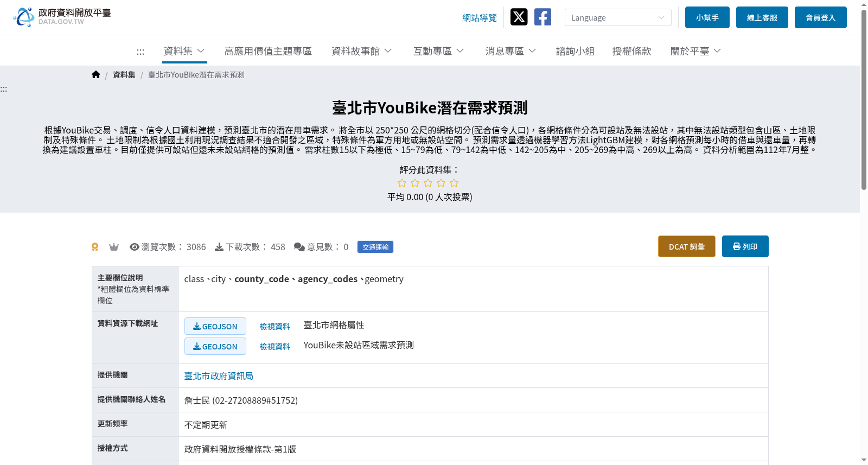Viewport: 868px width, 465px height.
Task: Click the county_code field name
Action: coord(261,279)
